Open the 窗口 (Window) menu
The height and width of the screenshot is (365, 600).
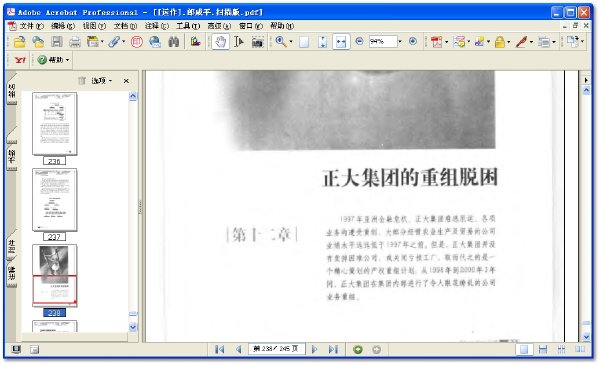(251, 26)
